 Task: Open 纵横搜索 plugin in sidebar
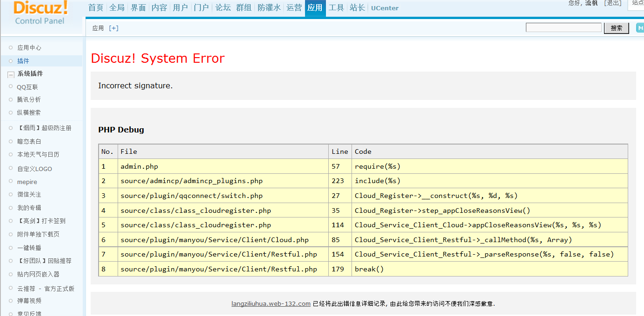(x=29, y=112)
